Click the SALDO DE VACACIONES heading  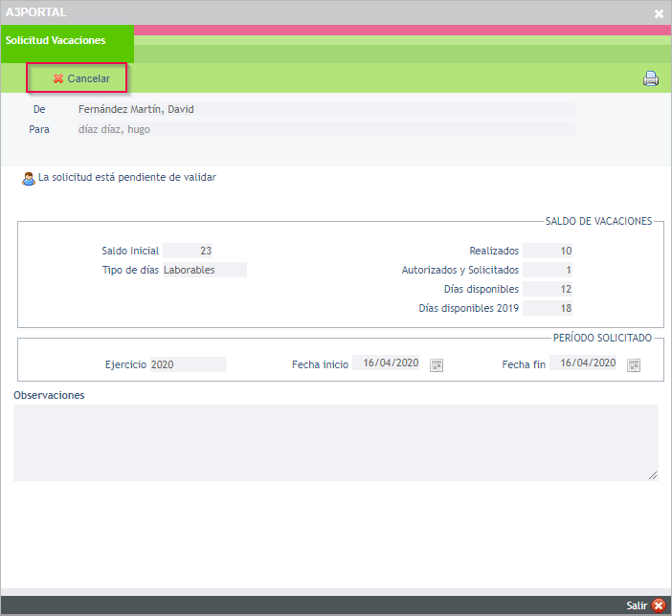point(598,221)
